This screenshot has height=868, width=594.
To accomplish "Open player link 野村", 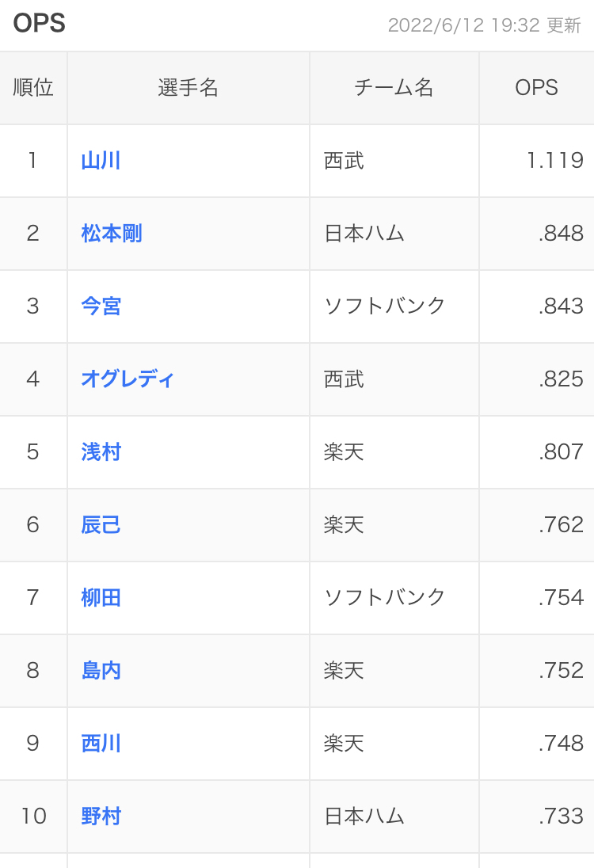I will pos(101,816).
